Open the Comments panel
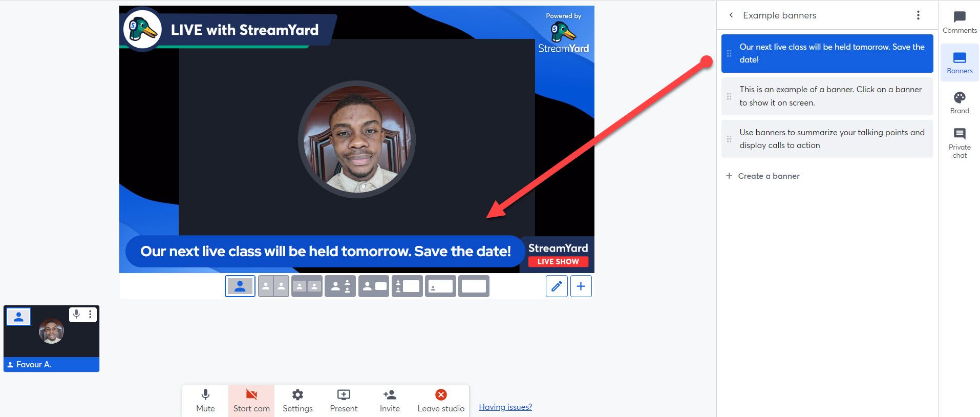 coord(960,23)
